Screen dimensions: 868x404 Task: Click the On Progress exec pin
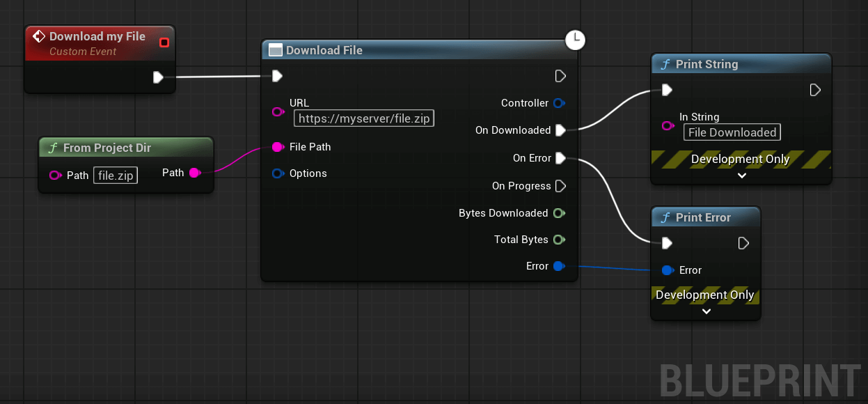coord(560,186)
